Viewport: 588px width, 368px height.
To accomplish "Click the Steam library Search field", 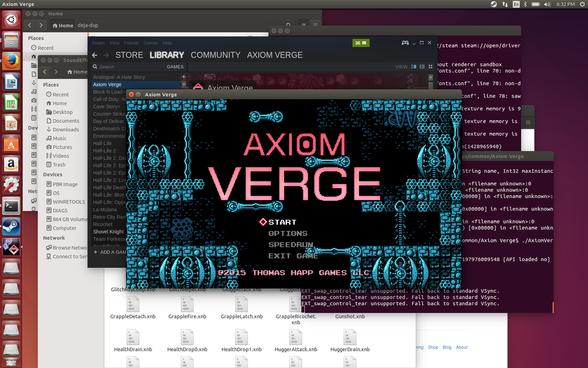I will click(x=127, y=67).
